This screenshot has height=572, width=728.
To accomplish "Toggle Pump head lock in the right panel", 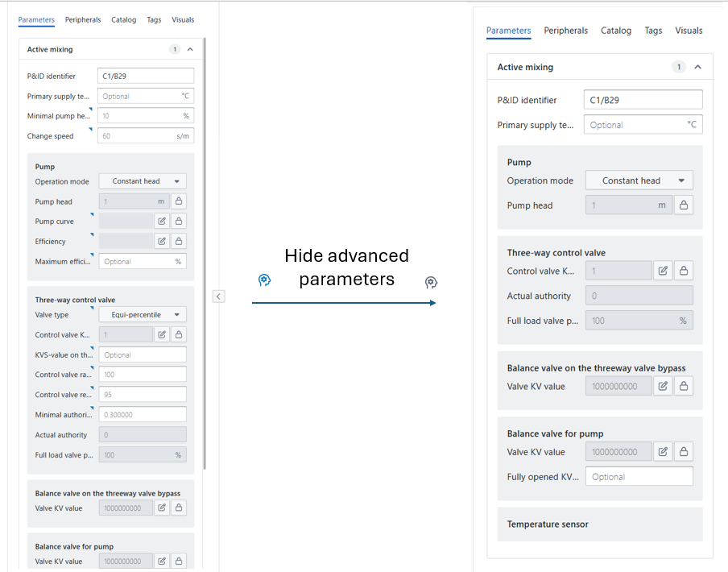I will coord(684,205).
